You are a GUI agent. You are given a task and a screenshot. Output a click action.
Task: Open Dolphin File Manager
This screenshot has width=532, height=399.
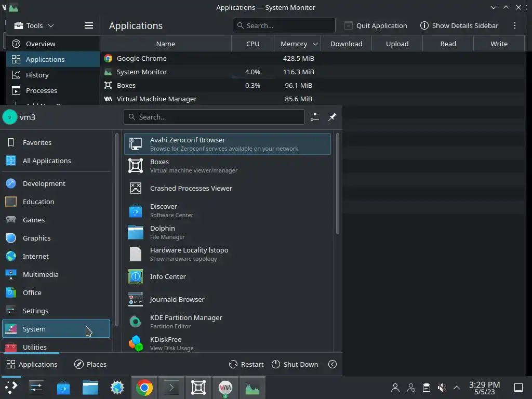(228, 232)
